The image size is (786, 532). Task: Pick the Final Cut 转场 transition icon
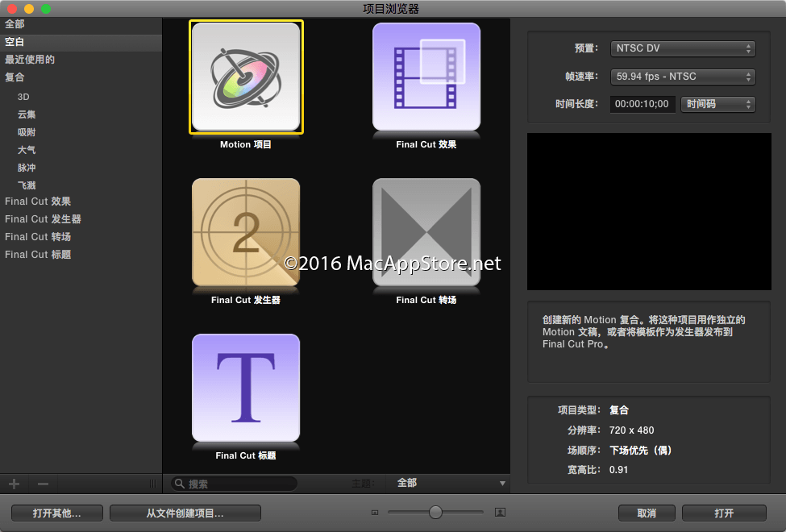[x=426, y=233]
